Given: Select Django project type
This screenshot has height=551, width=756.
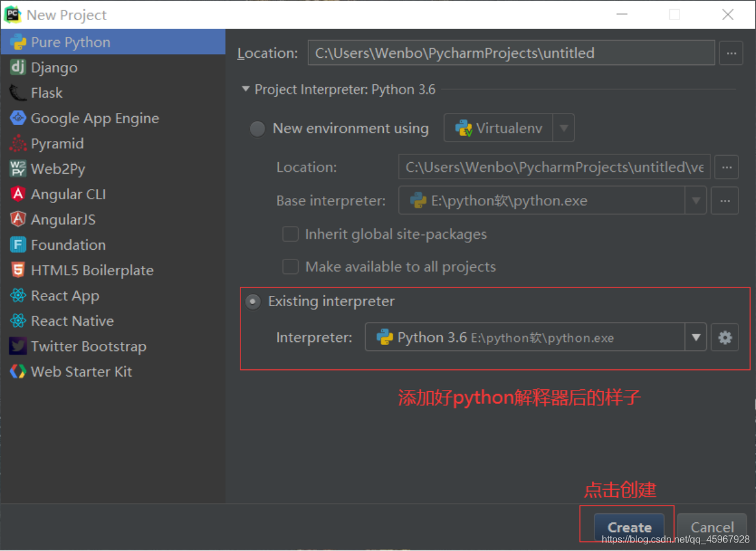Looking at the screenshot, I should tap(112, 67).
